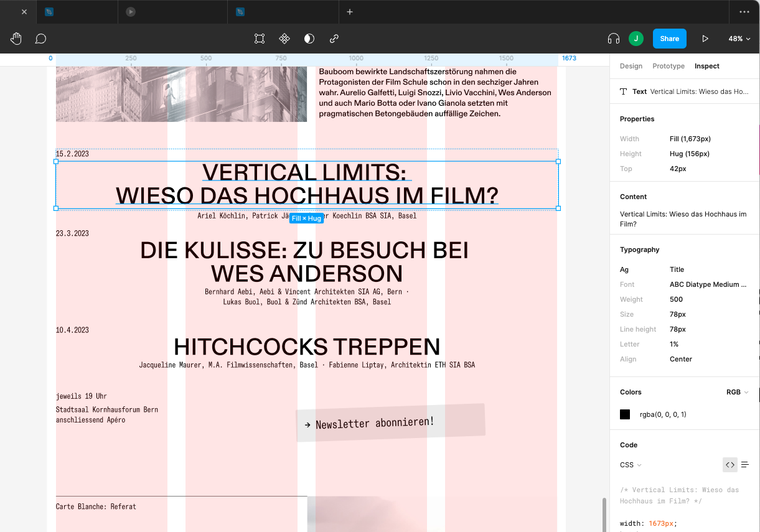Click the Newsletter abonnieren button on canvas
760x532 pixels.
(x=390, y=423)
